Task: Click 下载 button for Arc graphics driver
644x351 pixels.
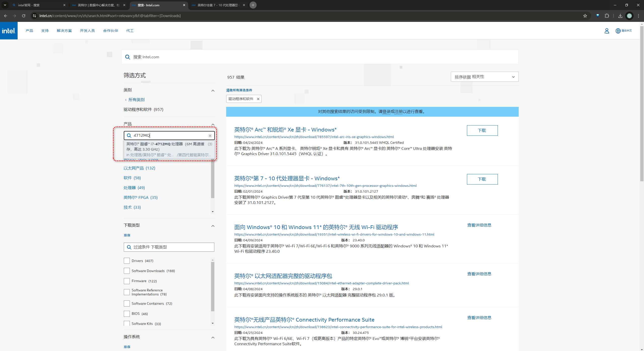Action: pos(482,130)
